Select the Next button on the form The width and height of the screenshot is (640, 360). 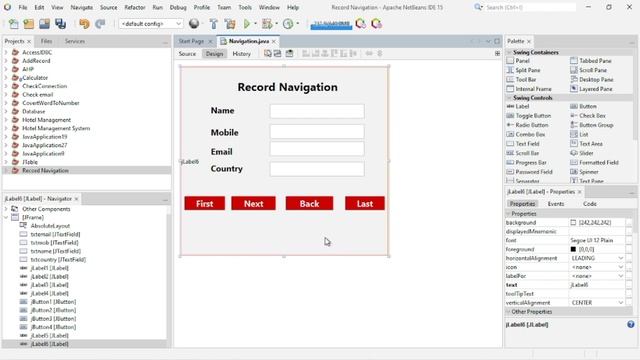point(253,203)
